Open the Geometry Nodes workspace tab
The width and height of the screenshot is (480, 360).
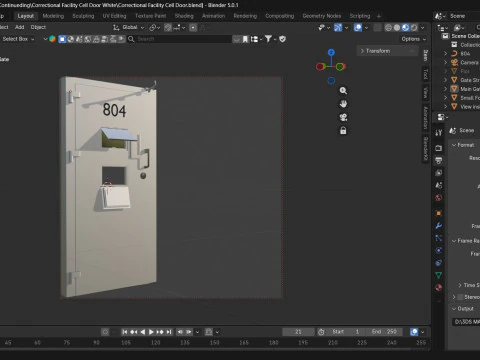tap(322, 16)
